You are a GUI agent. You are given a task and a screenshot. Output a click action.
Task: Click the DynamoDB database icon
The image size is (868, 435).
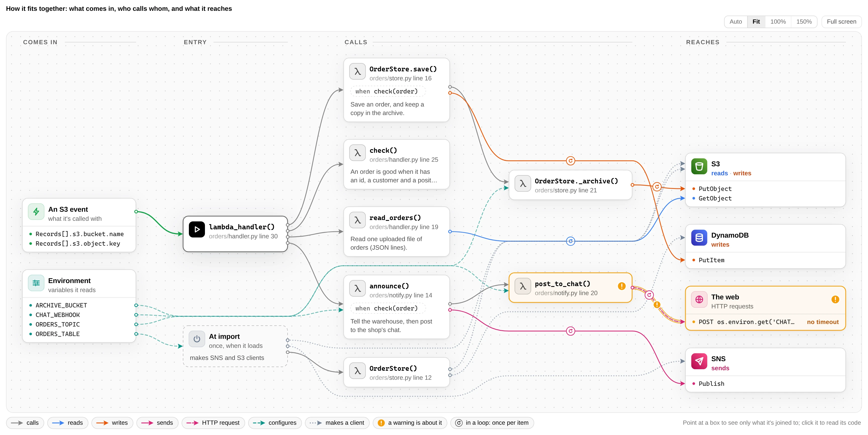point(699,238)
